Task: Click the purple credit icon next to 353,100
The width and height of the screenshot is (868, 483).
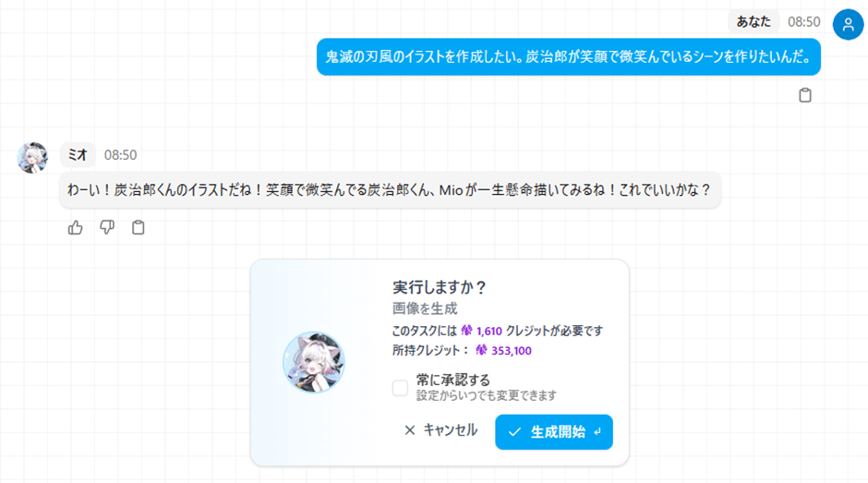Action: (x=482, y=350)
